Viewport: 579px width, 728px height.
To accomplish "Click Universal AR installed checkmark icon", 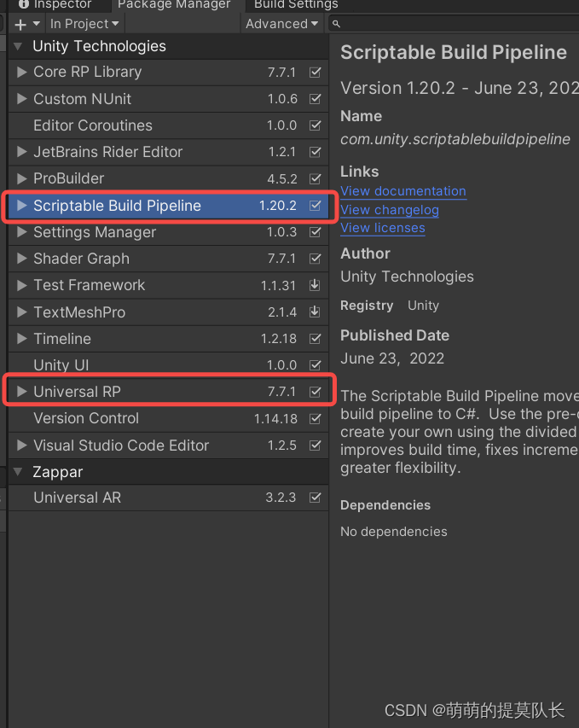I will click(x=315, y=498).
